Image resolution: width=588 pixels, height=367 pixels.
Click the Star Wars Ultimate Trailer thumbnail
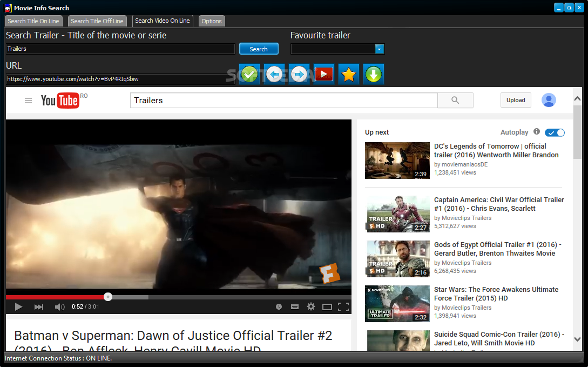click(397, 304)
